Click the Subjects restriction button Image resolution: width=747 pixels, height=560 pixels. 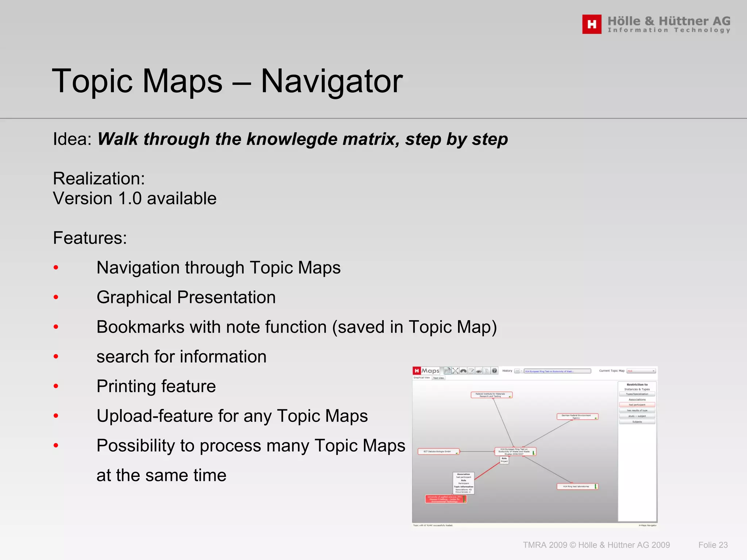point(637,422)
